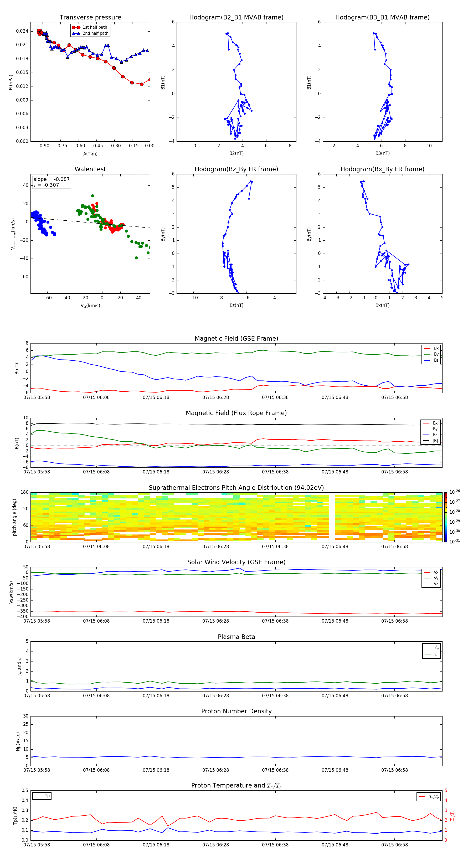Select the 'Vx' velocity legend entry
This screenshot has width=473, height=868.
pyautogui.click(x=431, y=572)
